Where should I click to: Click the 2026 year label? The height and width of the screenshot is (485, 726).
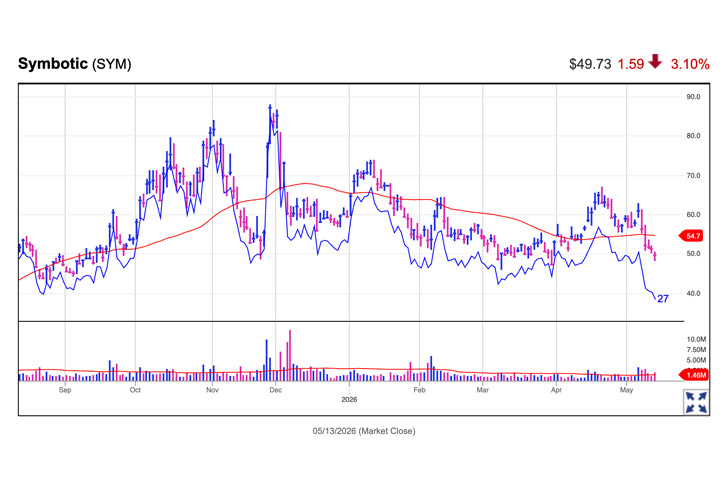(349, 399)
